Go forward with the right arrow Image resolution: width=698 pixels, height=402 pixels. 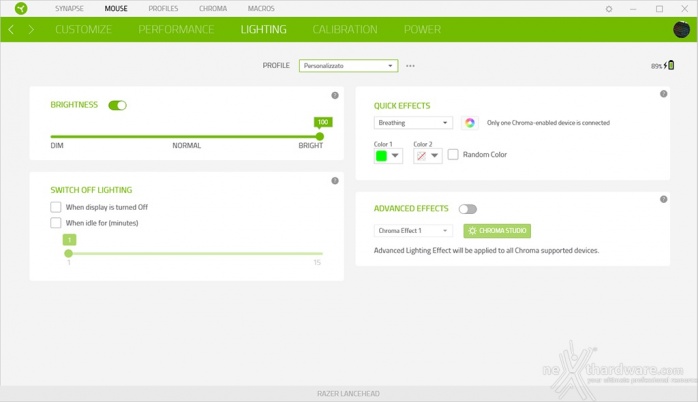[x=31, y=29]
